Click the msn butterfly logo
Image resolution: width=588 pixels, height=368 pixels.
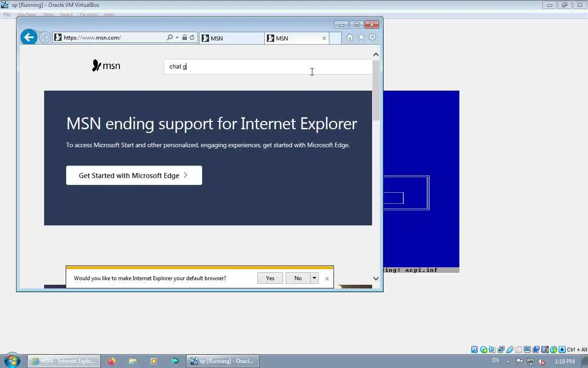pos(106,66)
